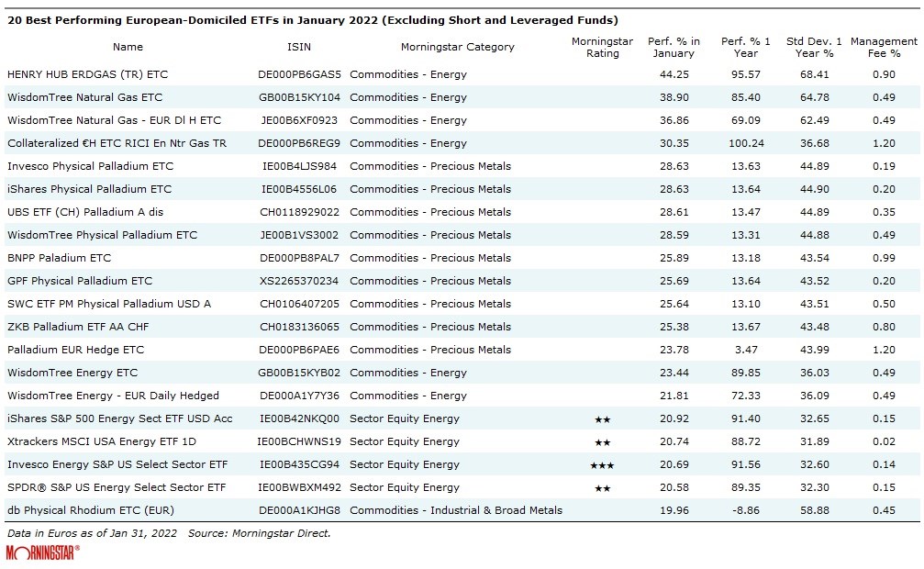Open WisdomTree Natural Gas ETC row name

click(84, 97)
